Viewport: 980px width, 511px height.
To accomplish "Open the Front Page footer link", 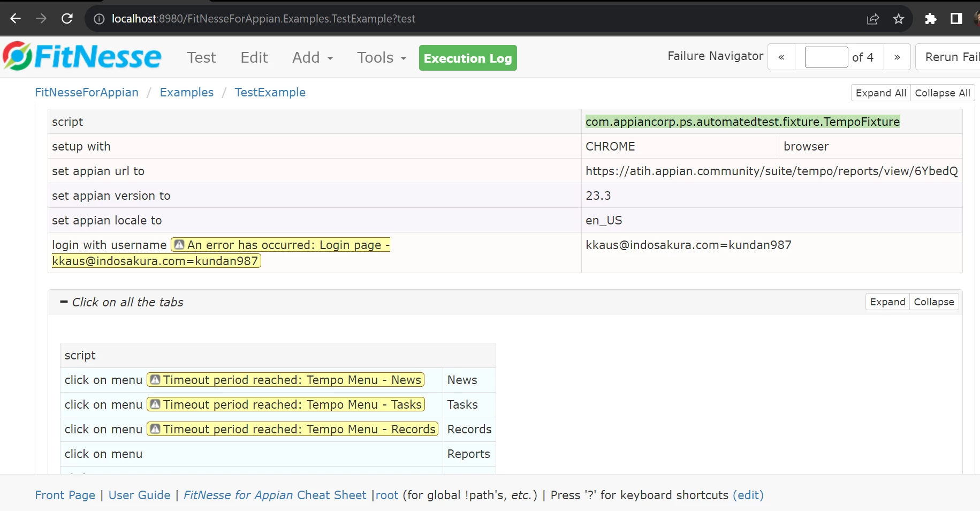I will coord(65,495).
